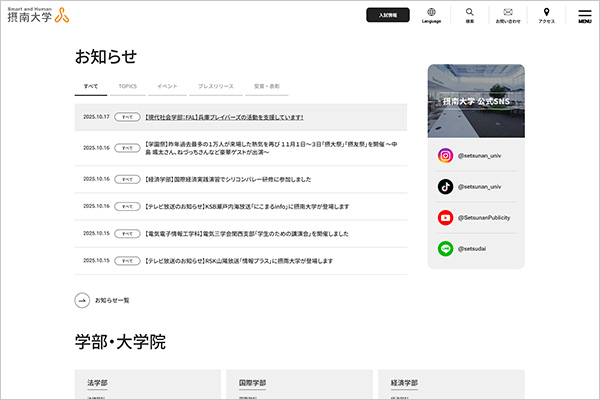The height and width of the screenshot is (400, 600).
Task: Switch to the イベント tab
Action: coord(167,87)
